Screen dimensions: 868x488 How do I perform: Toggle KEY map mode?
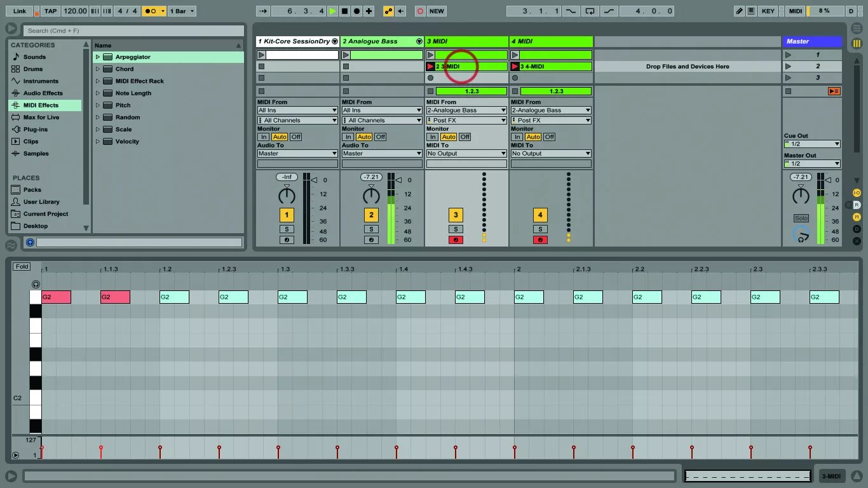768,11
